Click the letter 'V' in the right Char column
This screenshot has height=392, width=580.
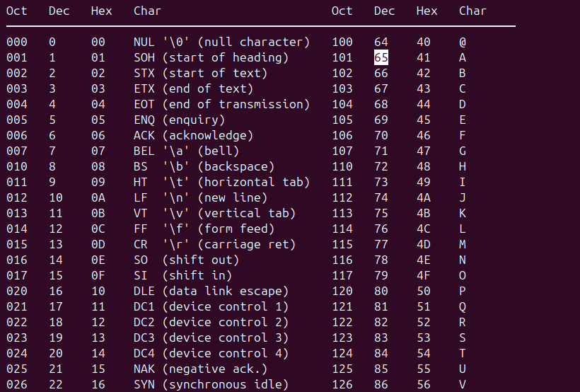(463, 384)
